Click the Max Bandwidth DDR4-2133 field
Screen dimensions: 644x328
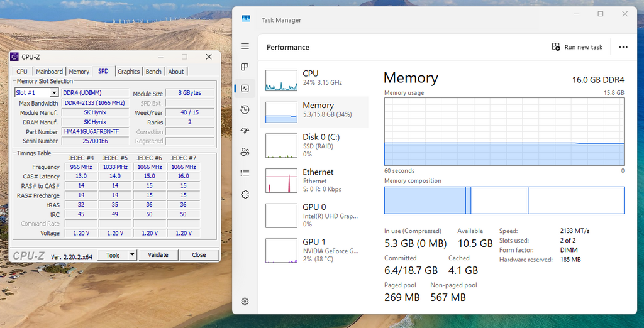click(x=96, y=103)
